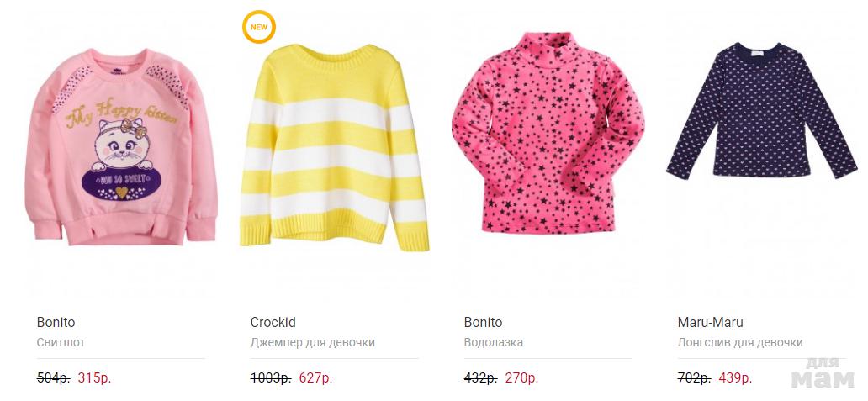This screenshot has height=401, width=868.
Task: Click the yellow NEW badge icon
Action: 258,28
